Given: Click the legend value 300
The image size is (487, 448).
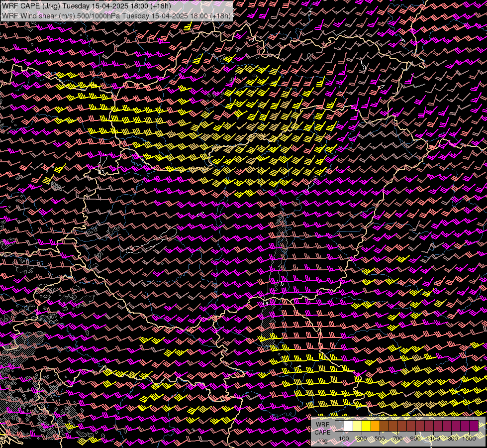Looking at the screenshot, I should tap(362, 439).
